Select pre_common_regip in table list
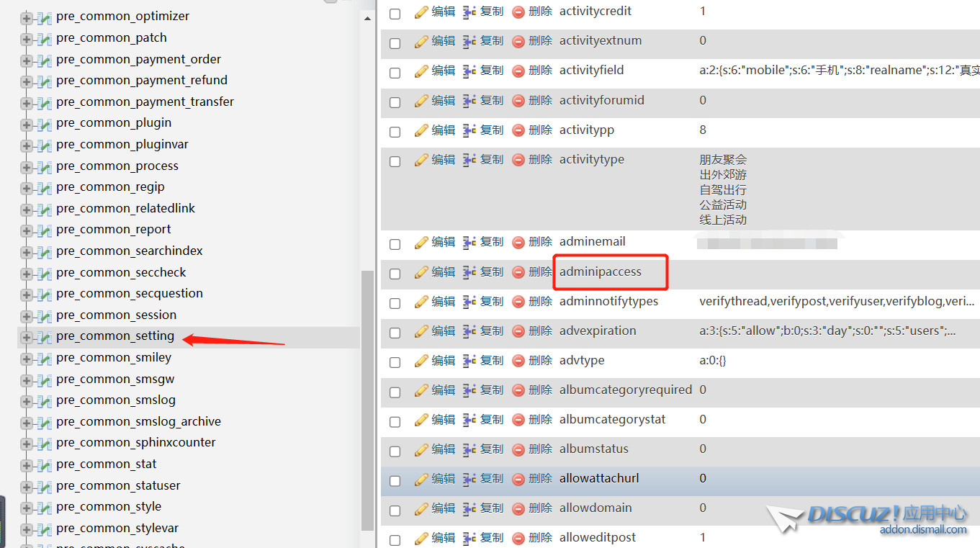 click(110, 187)
